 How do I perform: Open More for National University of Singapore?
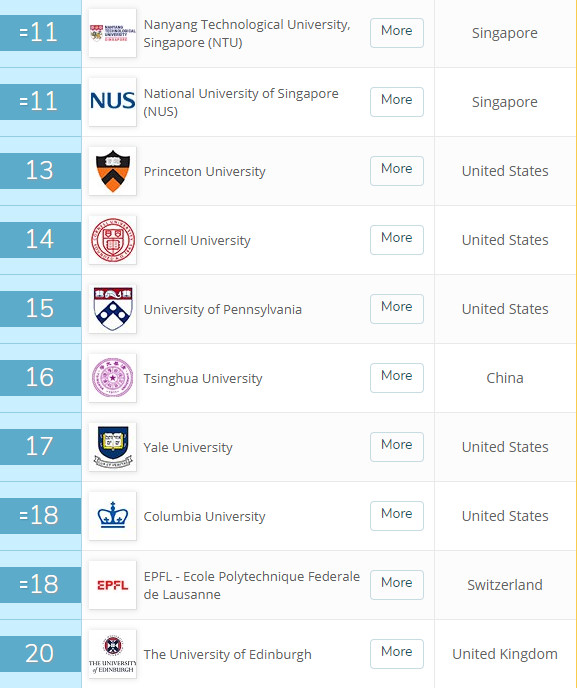pyautogui.click(x=397, y=102)
